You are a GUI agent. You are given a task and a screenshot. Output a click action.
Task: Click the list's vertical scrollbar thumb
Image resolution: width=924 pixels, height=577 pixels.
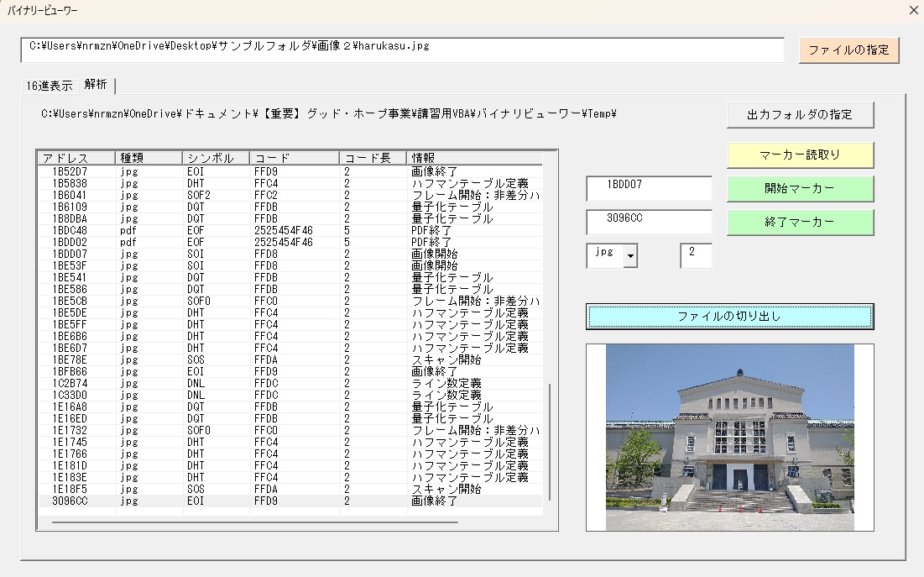point(550,441)
